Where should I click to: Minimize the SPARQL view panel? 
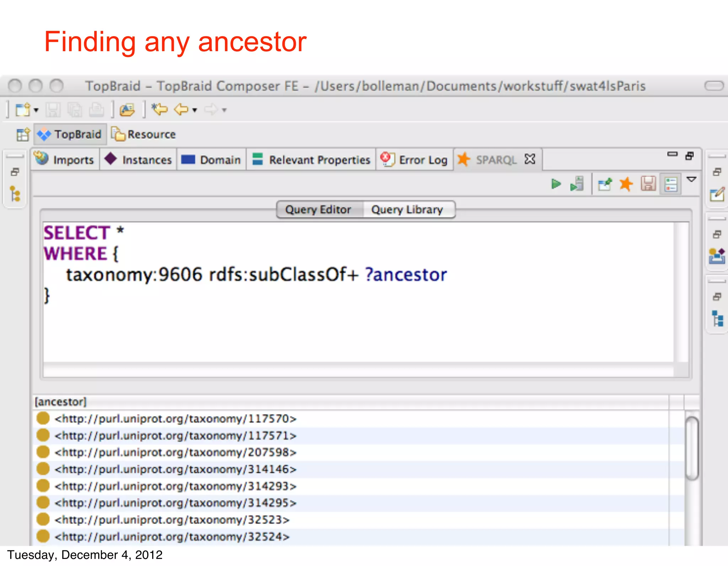click(672, 154)
